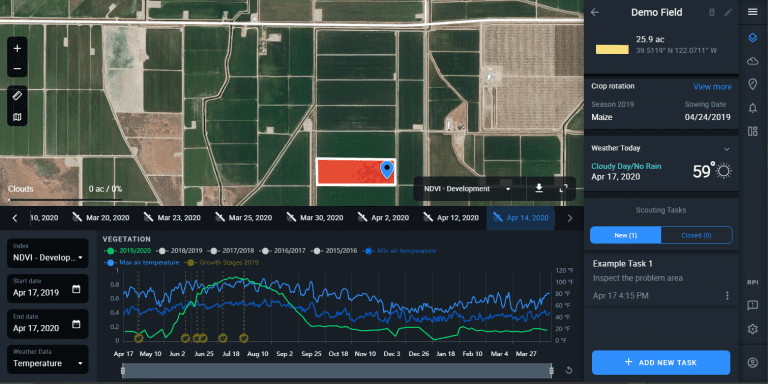Open the NDVI - Development map dropdown
The width and height of the screenshot is (768, 384).
tap(467, 189)
